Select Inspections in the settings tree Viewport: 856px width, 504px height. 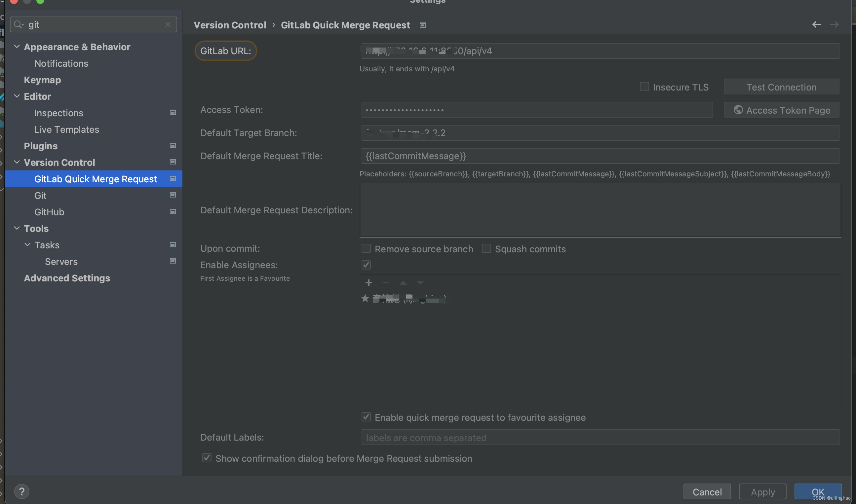(59, 113)
